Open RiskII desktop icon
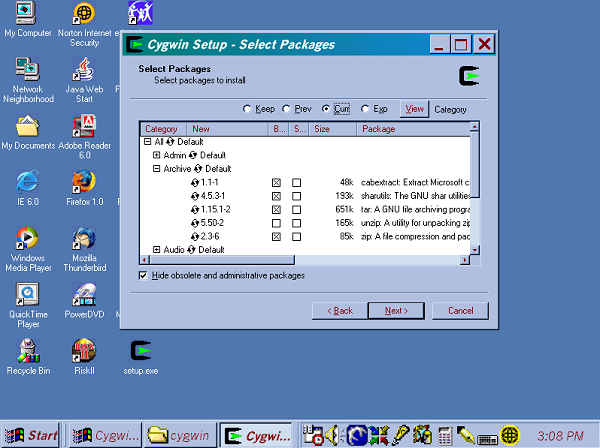This screenshot has width=600, height=448. (84, 357)
